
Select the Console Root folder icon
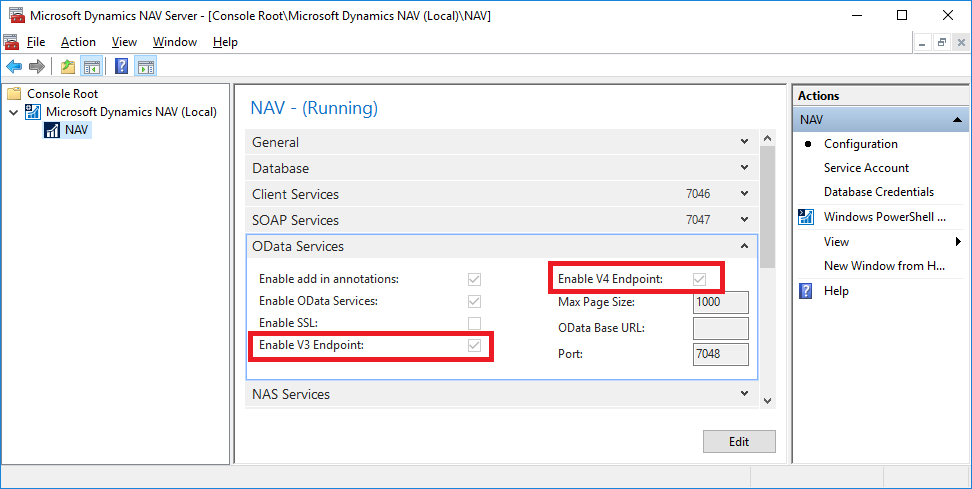[x=14, y=94]
